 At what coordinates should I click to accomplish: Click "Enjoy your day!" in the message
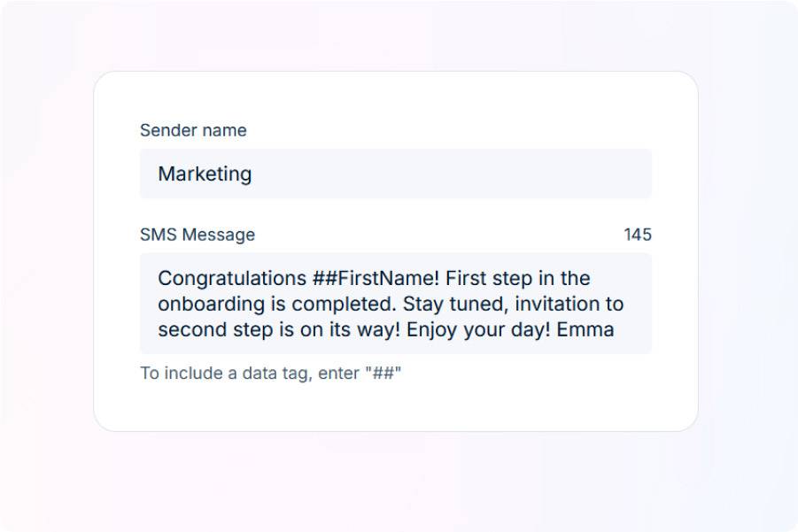tap(478, 329)
